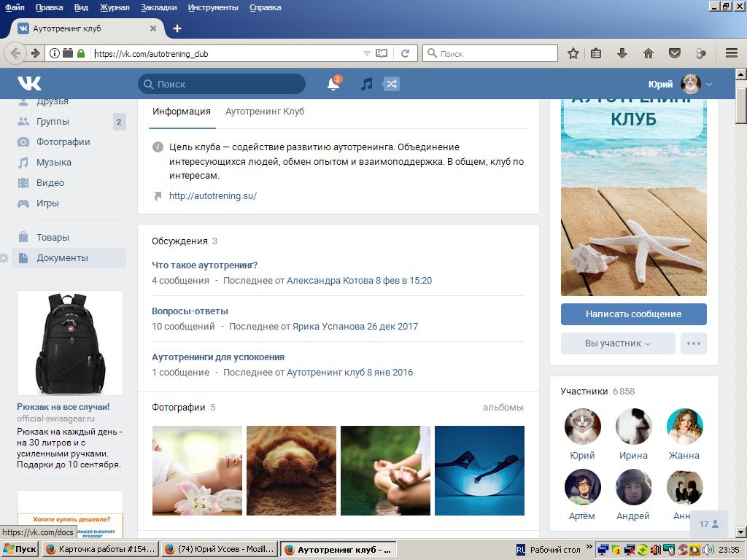The image size is (747, 560).
Task: Show site information icon in address bar
Action: pyautogui.click(x=54, y=53)
